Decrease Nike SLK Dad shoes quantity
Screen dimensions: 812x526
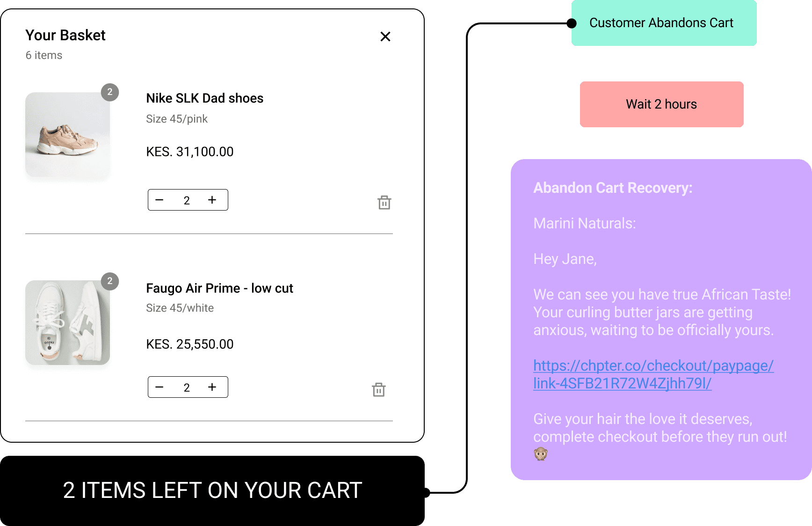(159, 200)
